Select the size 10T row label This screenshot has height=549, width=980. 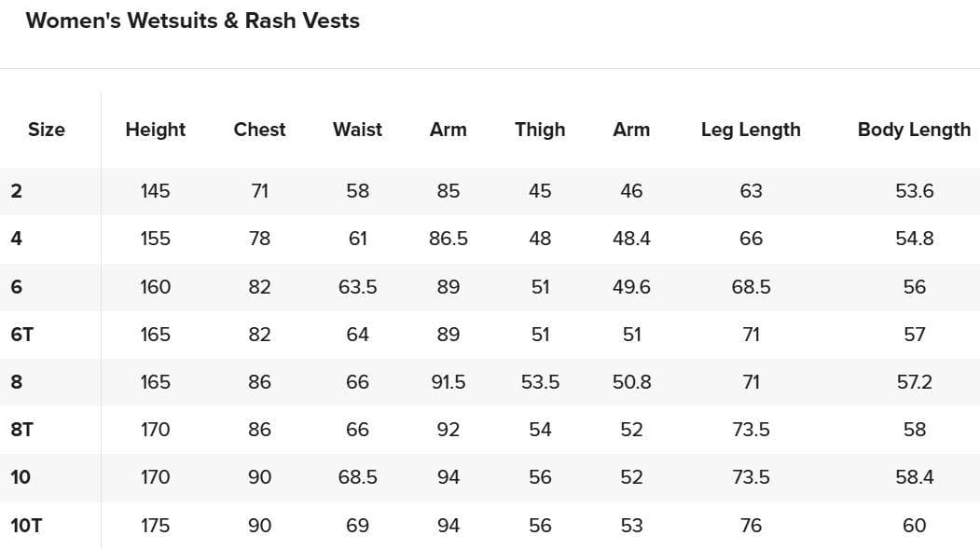[26, 525]
